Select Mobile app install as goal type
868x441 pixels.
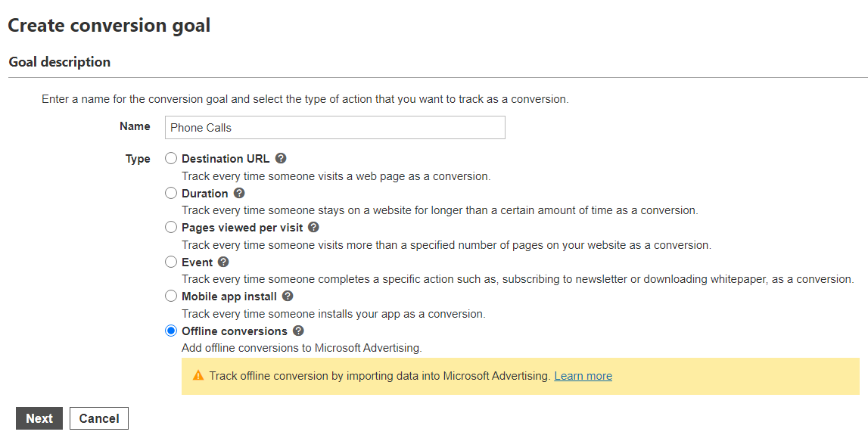pyautogui.click(x=170, y=296)
